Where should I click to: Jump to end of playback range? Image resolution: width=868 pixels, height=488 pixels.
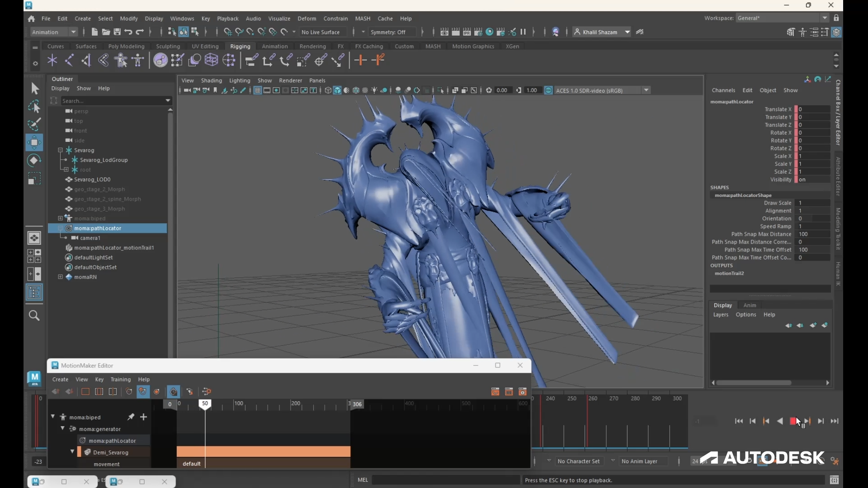(835, 421)
